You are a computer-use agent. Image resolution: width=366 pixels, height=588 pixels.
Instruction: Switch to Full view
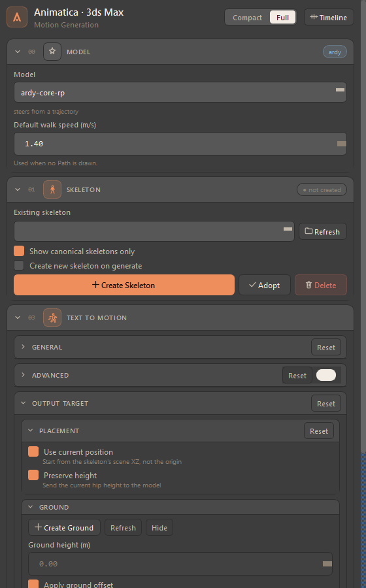282,18
